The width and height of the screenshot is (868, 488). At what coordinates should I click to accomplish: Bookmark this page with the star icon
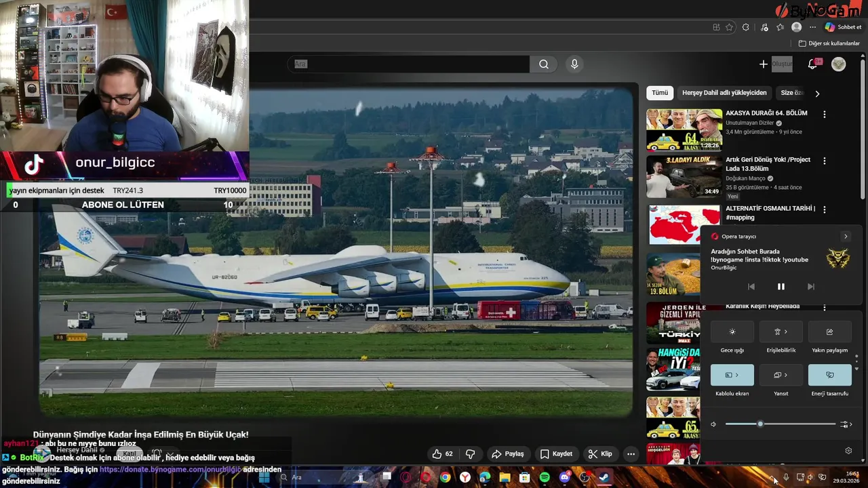coord(730,27)
